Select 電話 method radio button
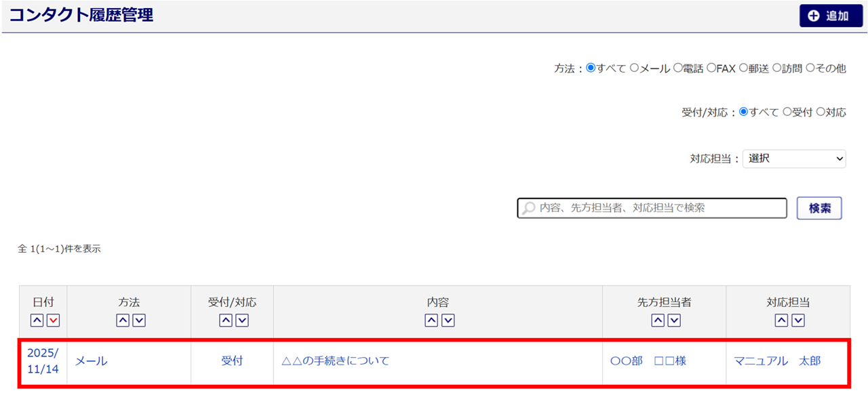868x393 pixels. click(677, 68)
